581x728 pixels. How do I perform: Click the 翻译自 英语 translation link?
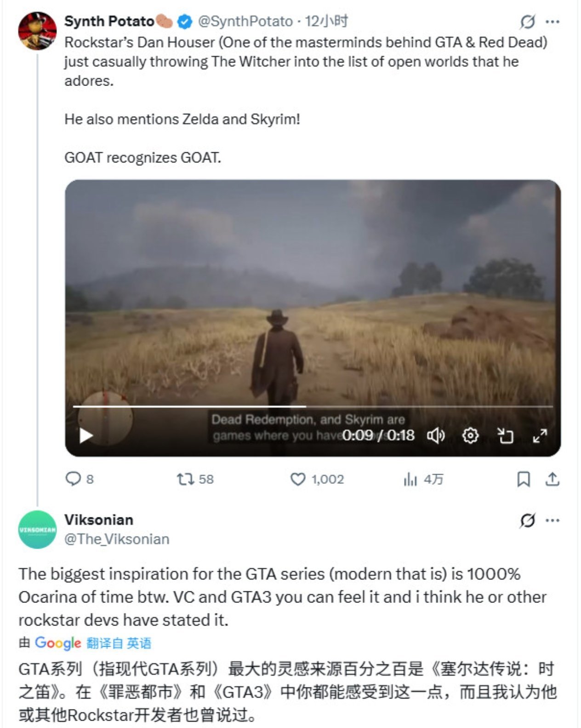(x=119, y=643)
